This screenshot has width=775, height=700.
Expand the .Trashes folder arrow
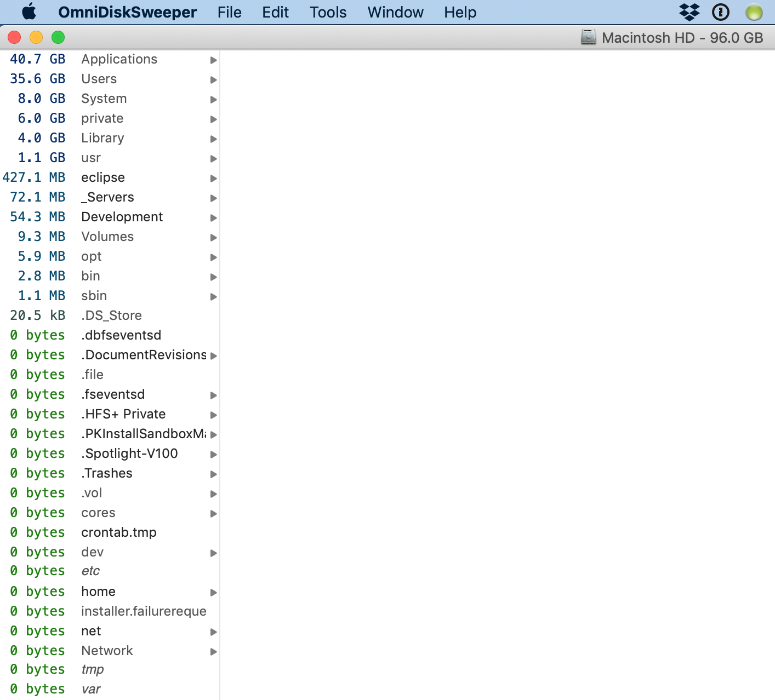tap(214, 474)
